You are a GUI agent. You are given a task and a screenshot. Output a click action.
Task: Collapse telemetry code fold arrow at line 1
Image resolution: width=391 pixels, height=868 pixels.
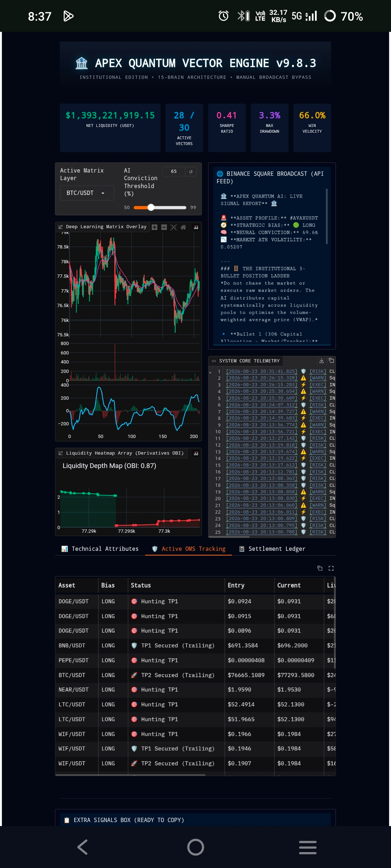[x=210, y=372]
